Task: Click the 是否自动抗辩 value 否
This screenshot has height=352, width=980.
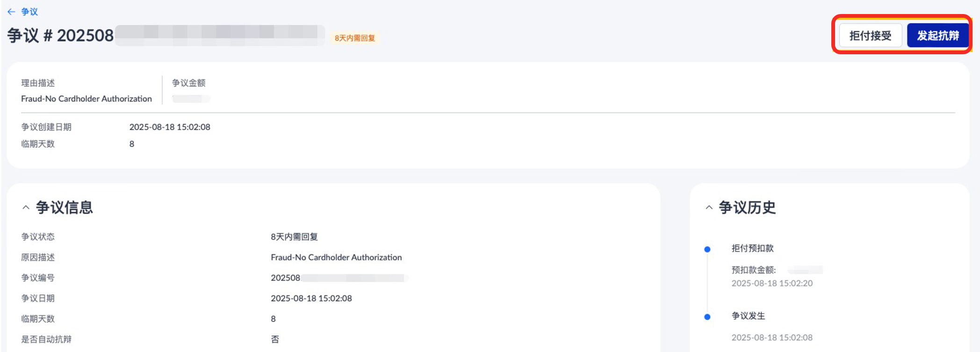Action: pos(275,339)
